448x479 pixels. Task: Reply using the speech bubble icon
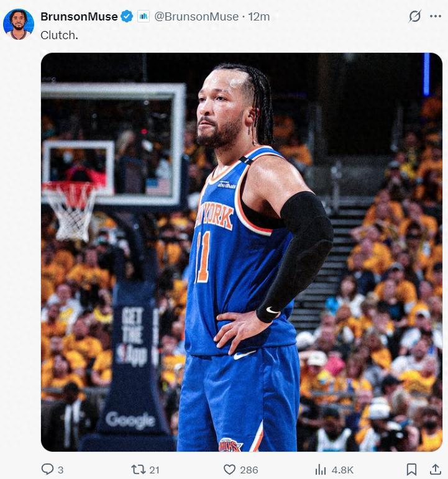click(x=47, y=469)
